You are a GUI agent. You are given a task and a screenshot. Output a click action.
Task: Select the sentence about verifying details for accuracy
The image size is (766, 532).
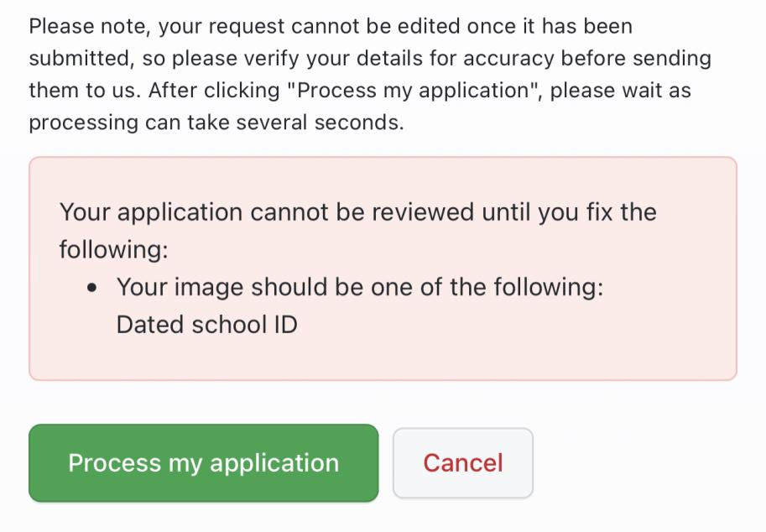[369, 58]
